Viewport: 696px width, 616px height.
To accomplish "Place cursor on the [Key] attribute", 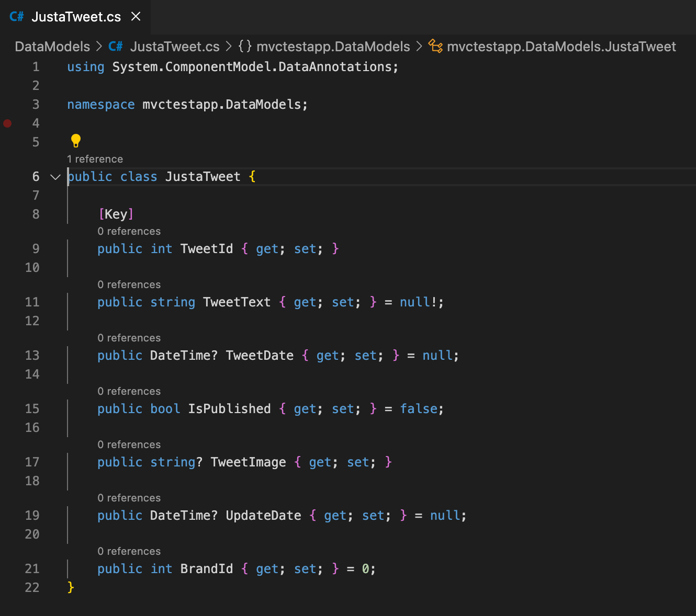I will 116,214.
